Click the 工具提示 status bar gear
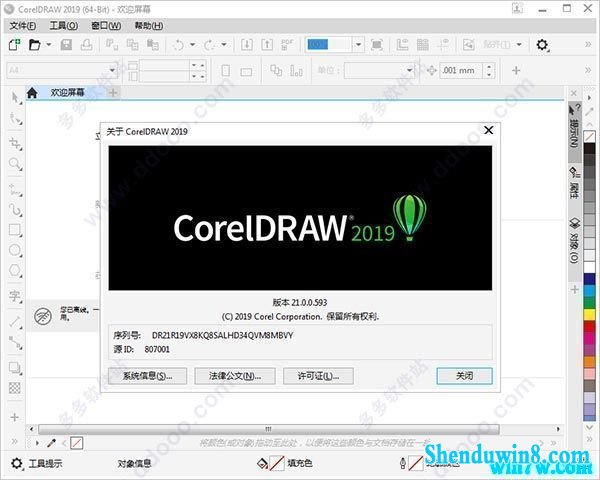 (17, 464)
